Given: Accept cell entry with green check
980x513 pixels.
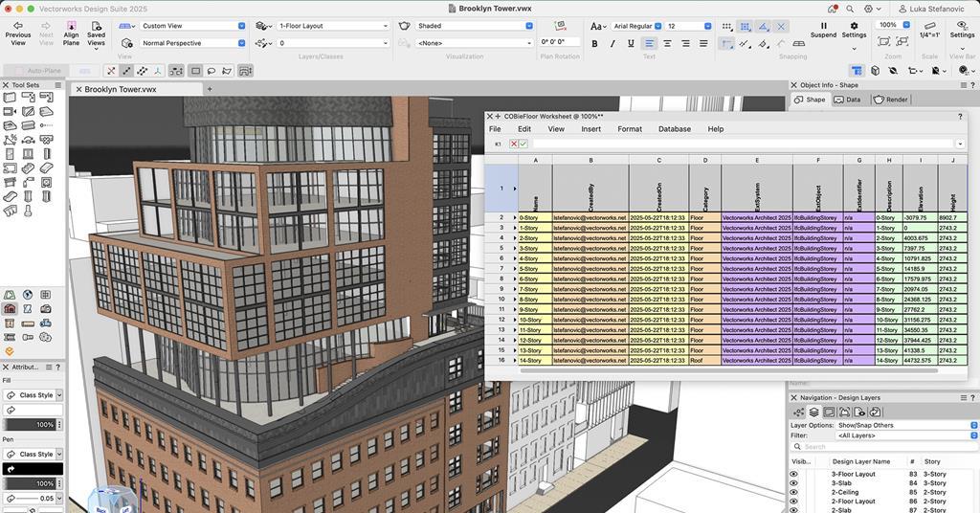Looking at the screenshot, I should click(523, 144).
